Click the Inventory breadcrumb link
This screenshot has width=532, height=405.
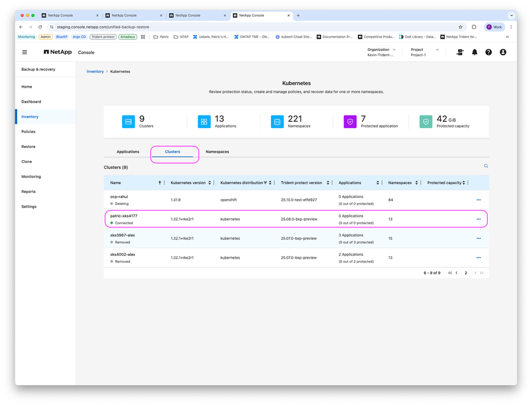point(95,71)
